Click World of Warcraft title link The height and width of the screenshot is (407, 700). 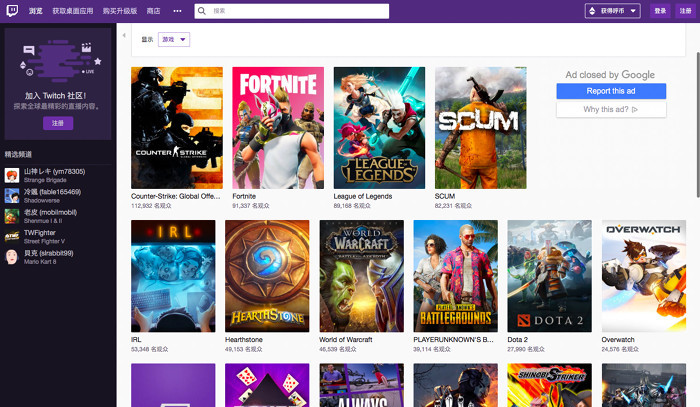click(346, 340)
